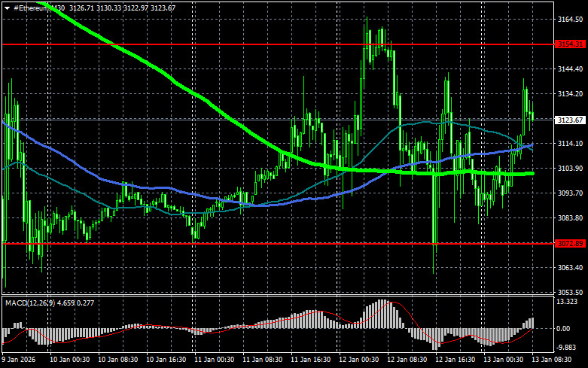Click the OHLC values 3126.71 3130.33 text
Viewport: 588px width, 368px height.
(96, 8)
